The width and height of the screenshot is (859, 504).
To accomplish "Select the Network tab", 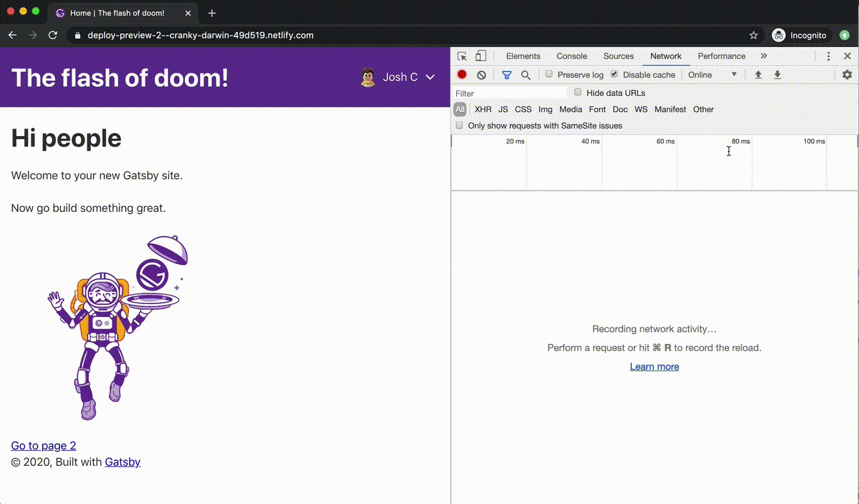I will coord(666,56).
